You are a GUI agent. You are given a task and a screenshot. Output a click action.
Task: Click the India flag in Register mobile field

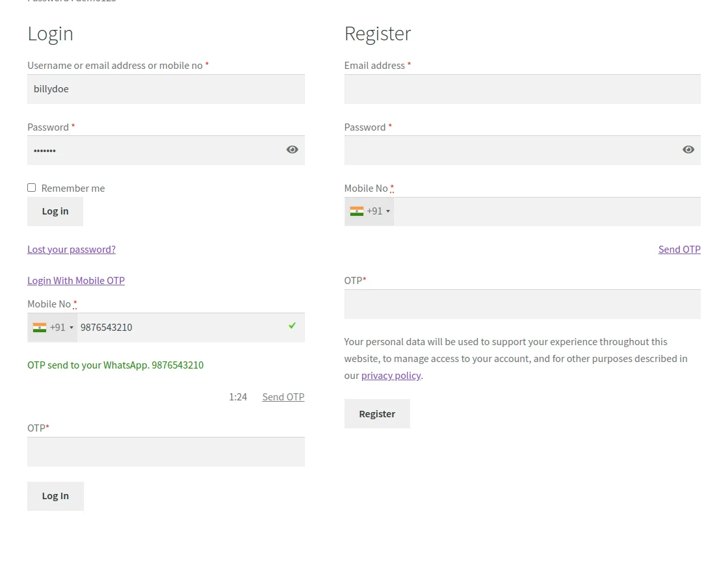pos(356,211)
